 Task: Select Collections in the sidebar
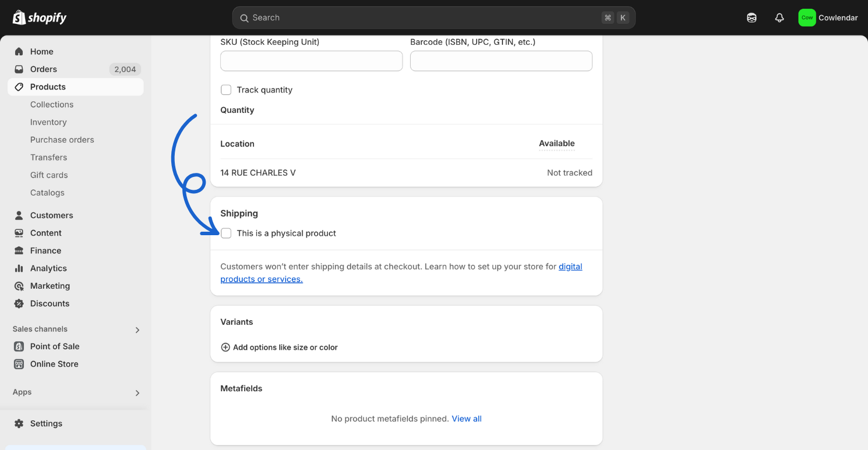point(52,105)
